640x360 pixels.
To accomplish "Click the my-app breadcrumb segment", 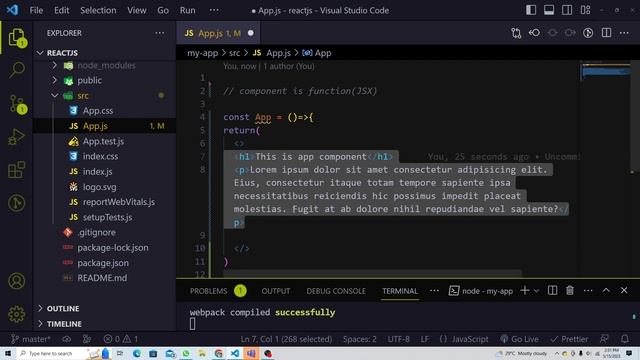I will tap(202, 53).
